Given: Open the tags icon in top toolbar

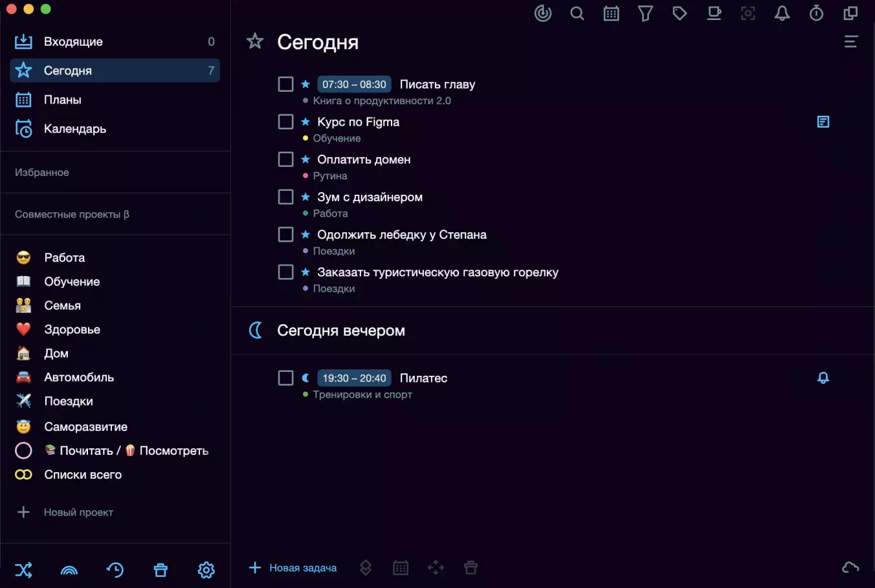Looking at the screenshot, I should (x=680, y=13).
